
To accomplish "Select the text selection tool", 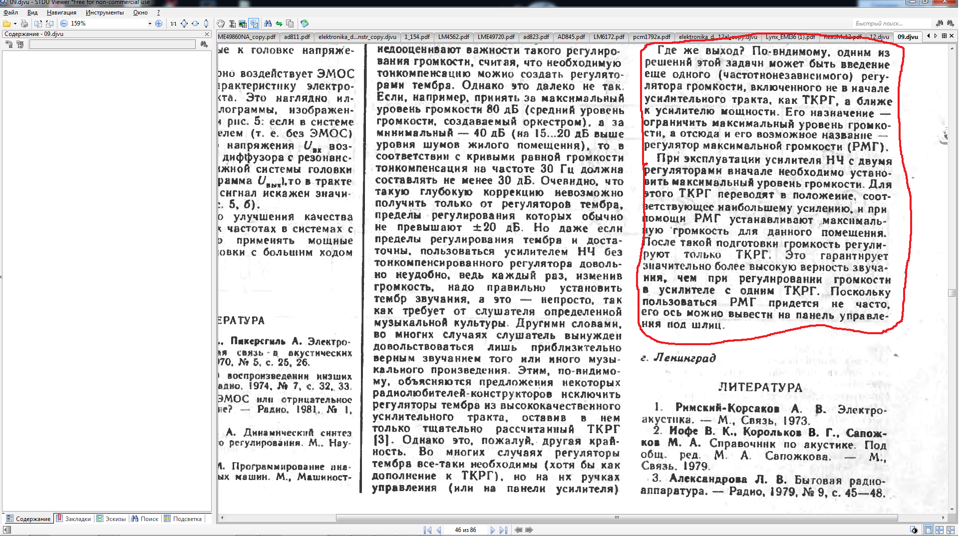I will click(x=232, y=23).
